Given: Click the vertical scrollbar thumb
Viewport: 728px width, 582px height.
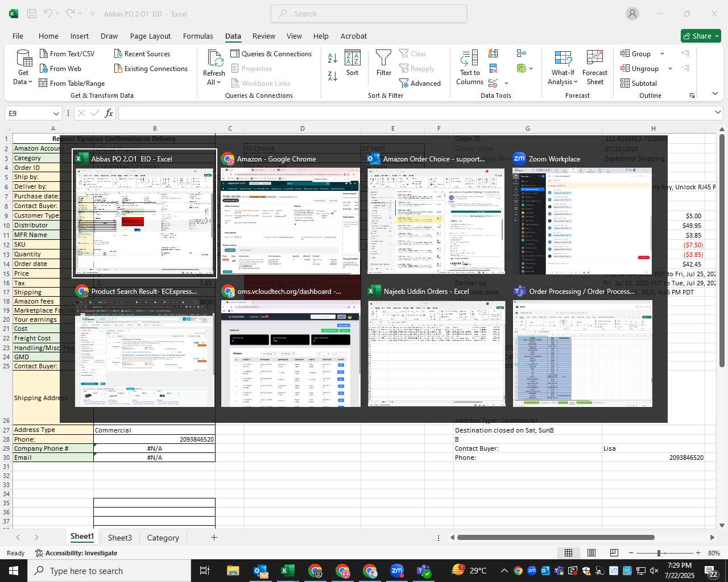Looking at the screenshot, I should click(722, 251).
